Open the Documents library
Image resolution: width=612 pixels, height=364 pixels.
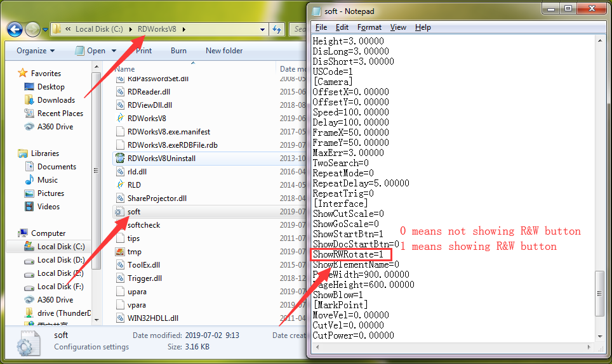[57, 166]
